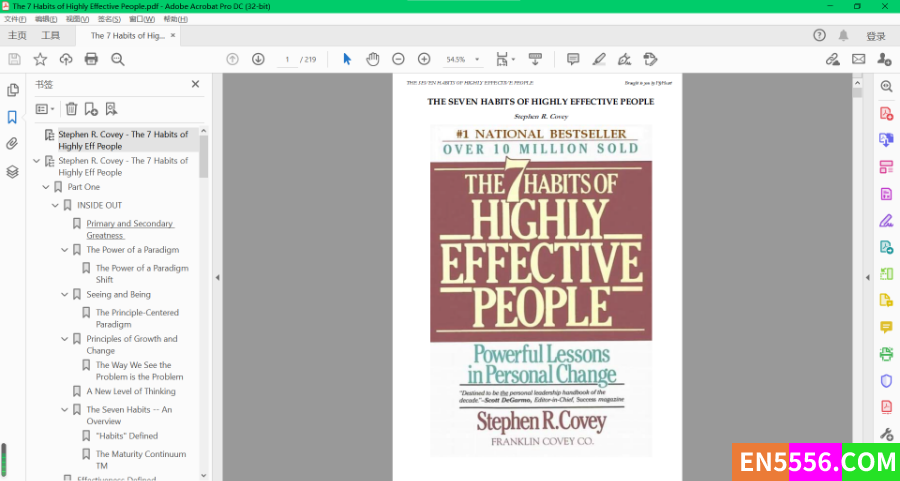This screenshot has width=900, height=481.
Task: Close the 书签 bookmarks panel
Action: click(195, 84)
